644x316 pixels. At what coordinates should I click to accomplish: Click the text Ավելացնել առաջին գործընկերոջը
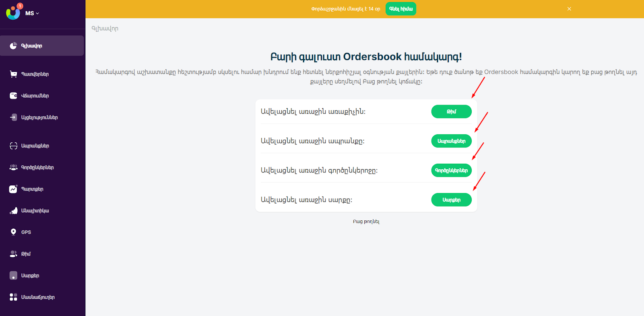tap(319, 170)
